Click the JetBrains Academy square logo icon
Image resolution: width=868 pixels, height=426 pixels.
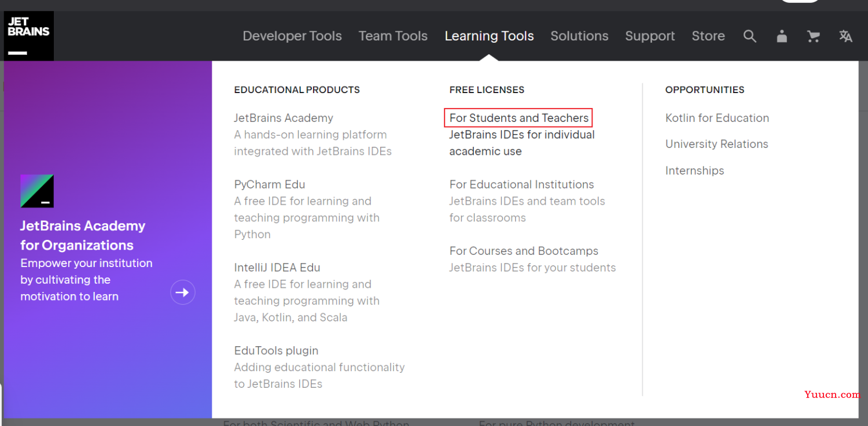pyautogui.click(x=37, y=191)
